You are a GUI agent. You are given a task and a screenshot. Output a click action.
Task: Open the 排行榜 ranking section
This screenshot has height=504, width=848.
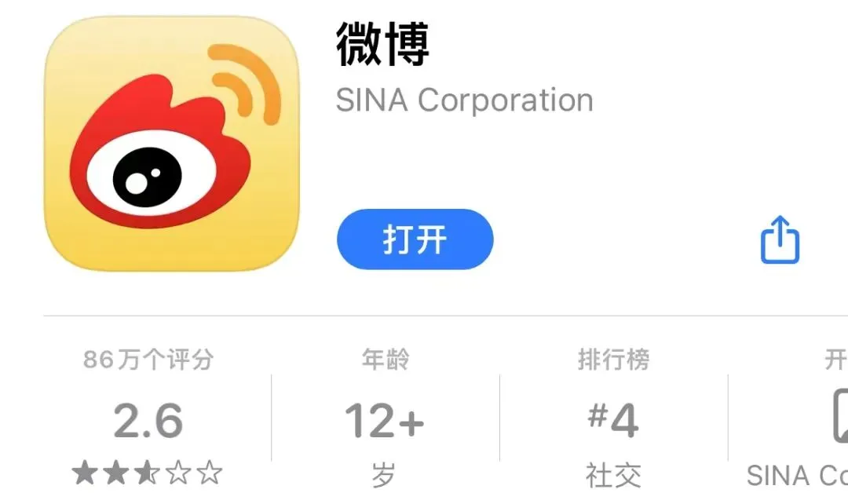[x=613, y=360]
